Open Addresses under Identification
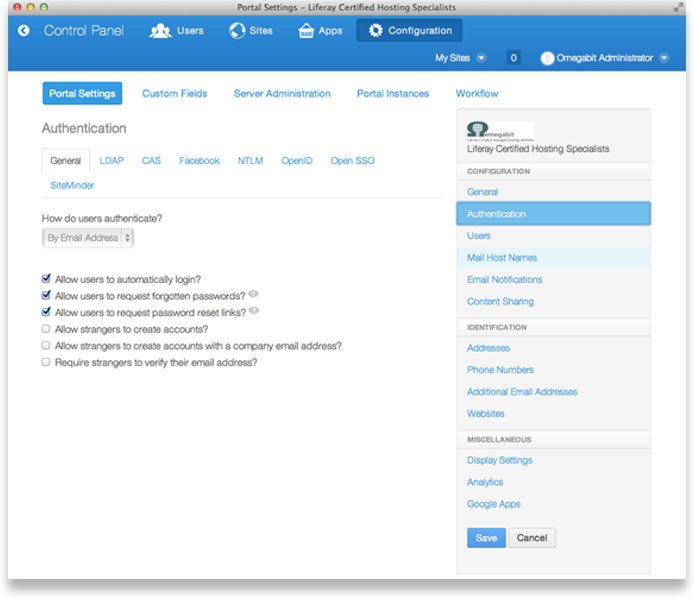Screen dimensions: 695x604 (488, 348)
